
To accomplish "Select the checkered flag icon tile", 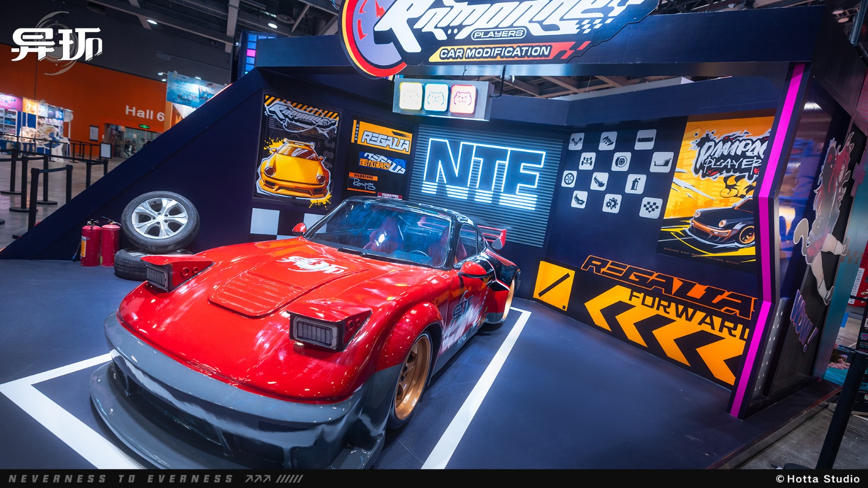I will pyautogui.click(x=650, y=207).
